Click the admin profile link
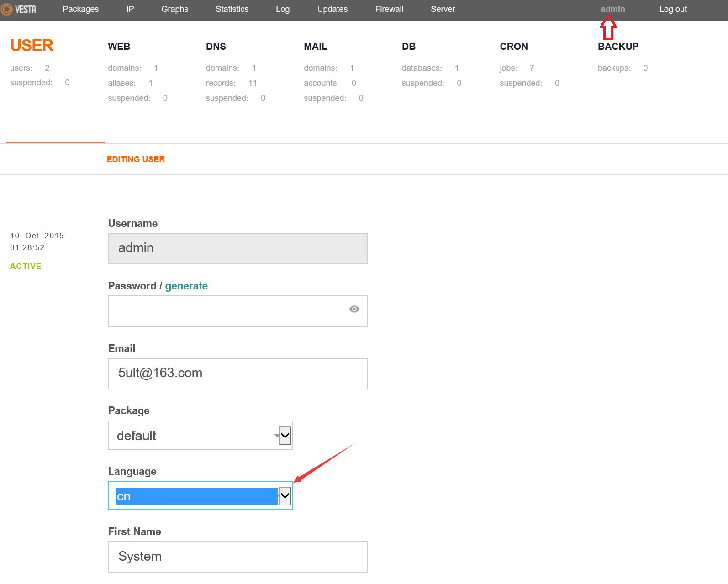This screenshot has width=728, height=584. 612,9
